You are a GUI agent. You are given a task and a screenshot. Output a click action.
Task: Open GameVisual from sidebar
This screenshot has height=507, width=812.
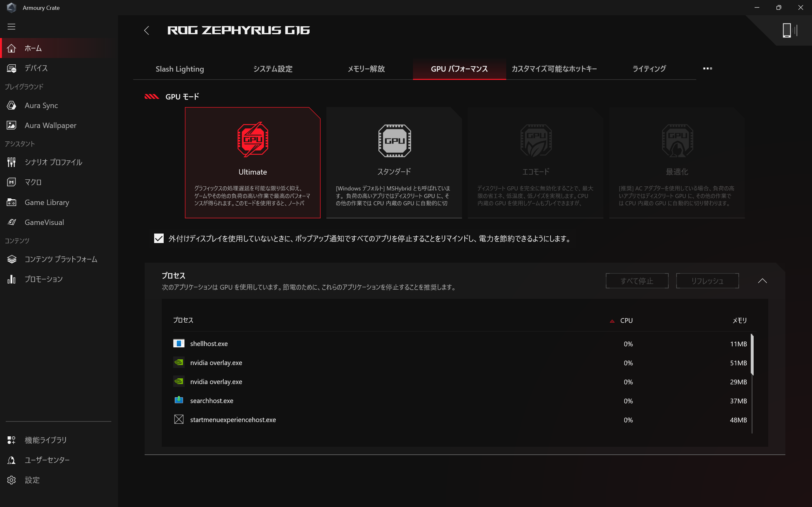pos(44,222)
